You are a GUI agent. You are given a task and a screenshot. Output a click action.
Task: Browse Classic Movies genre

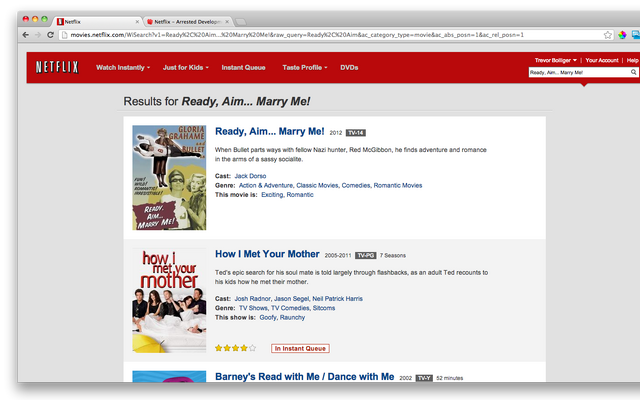coord(317,185)
